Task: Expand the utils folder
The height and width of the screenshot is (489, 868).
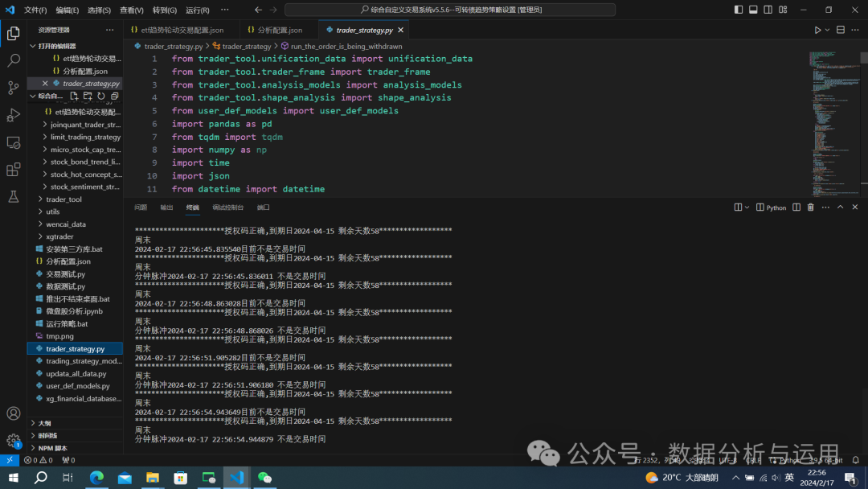Action: [52, 212]
